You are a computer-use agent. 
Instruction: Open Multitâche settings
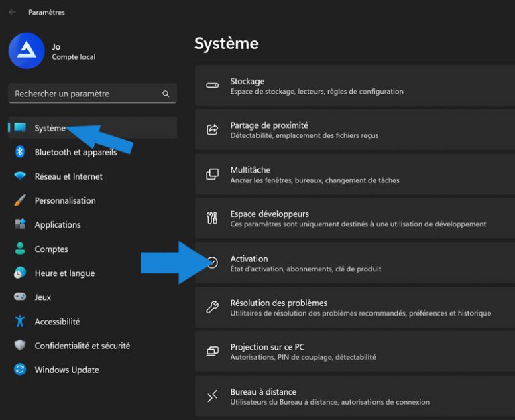[x=355, y=174]
